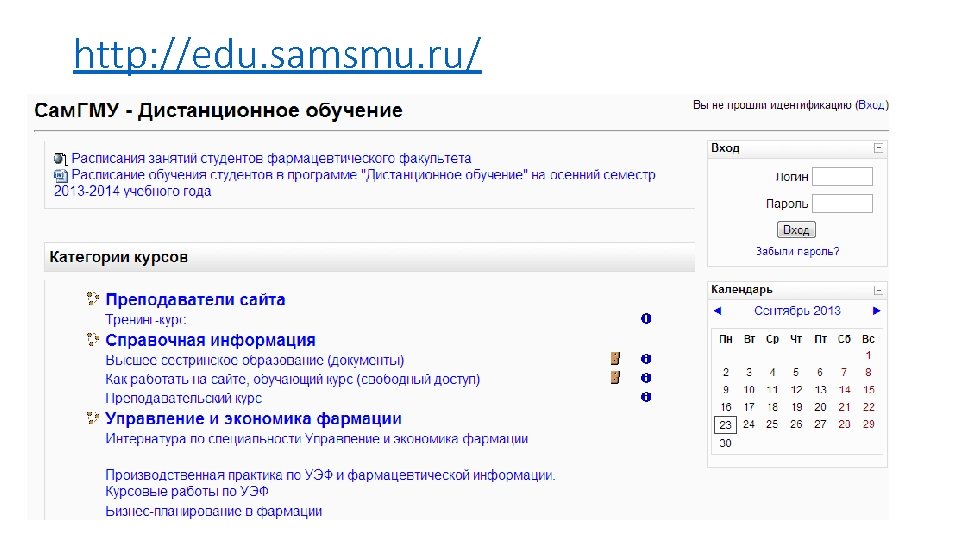Open Тренинг-курс course
This screenshot has height=540, width=960.
(x=146, y=319)
